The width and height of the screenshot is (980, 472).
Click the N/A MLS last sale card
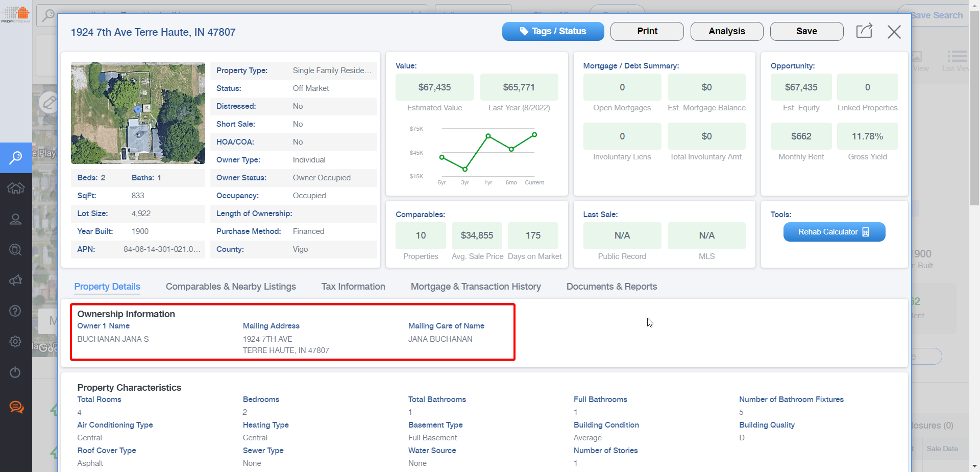707,235
